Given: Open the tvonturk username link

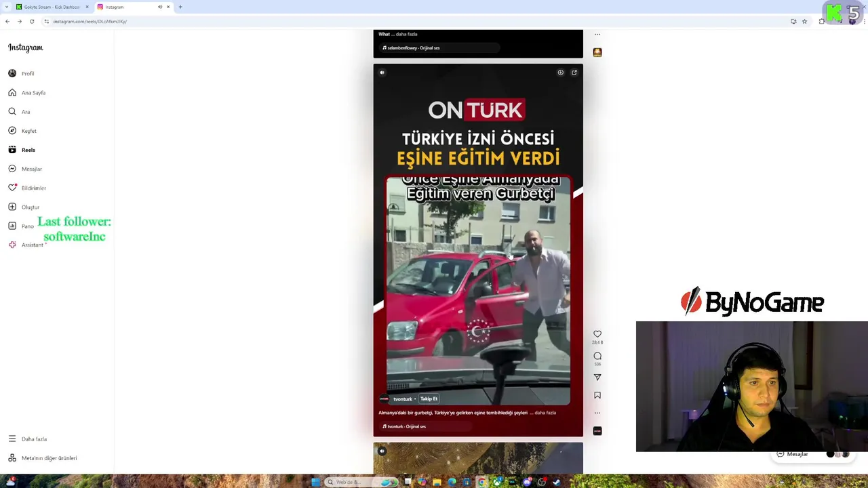Looking at the screenshot, I should [x=402, y=399].
